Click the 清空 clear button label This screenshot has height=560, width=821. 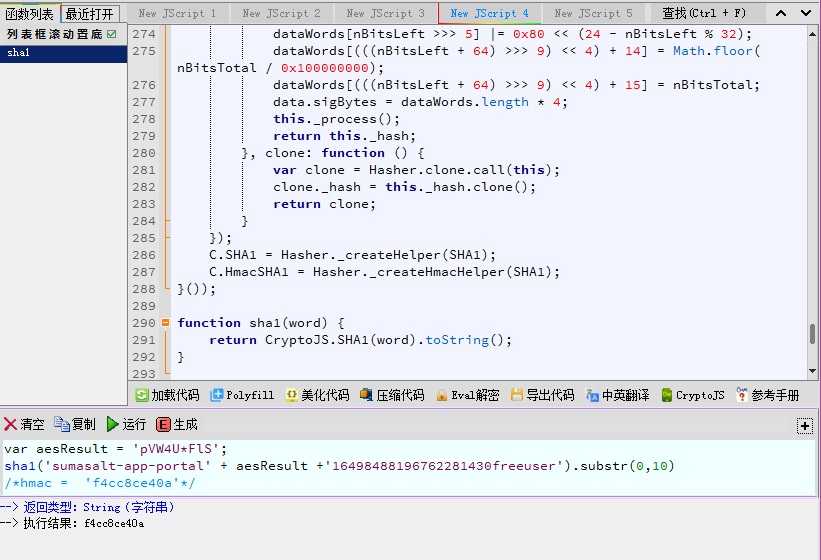(32, 424)
